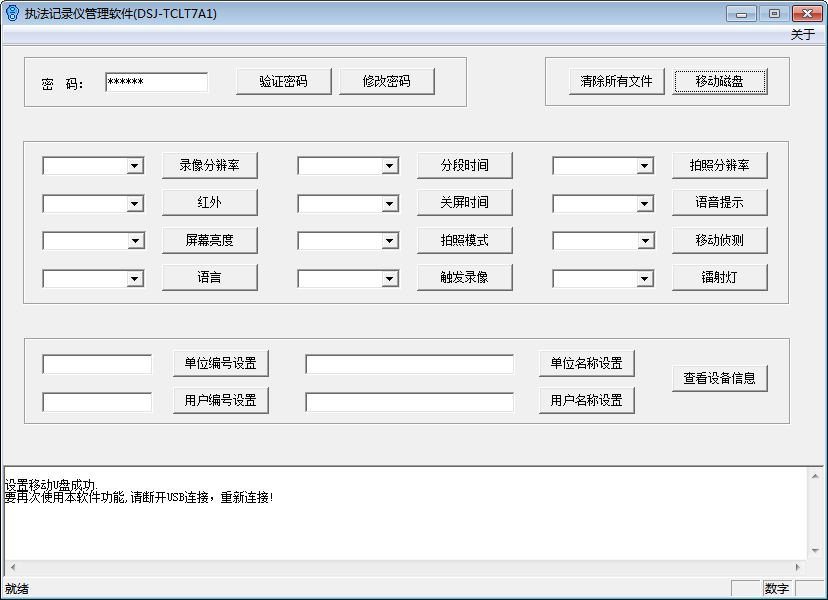Click the input field beside 用户名称设置

409,401
